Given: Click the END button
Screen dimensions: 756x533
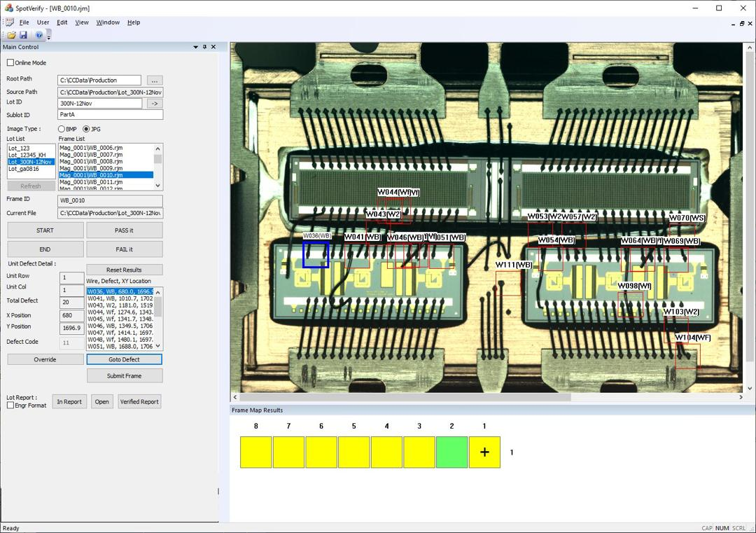Looking at the screenshot, I should click(x=45, y=249).
